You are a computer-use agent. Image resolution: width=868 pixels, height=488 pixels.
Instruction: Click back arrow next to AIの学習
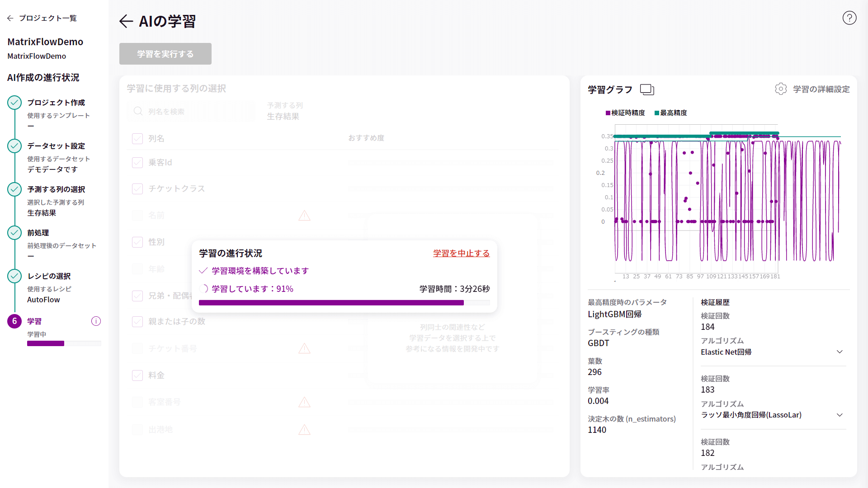[x=126, y=21]
